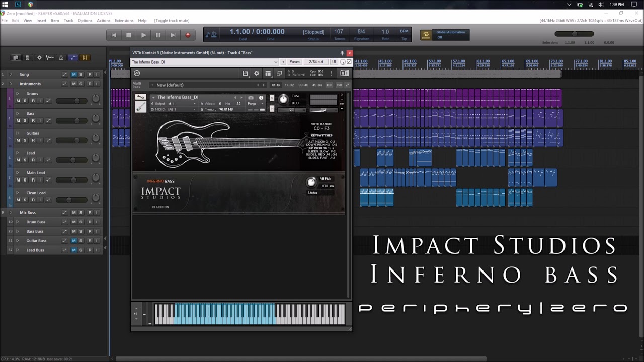Toggle the Aux sends button in Kontakt rack
Image resolution: width=644 pixels, height=362 pixels.
(339, 85)
